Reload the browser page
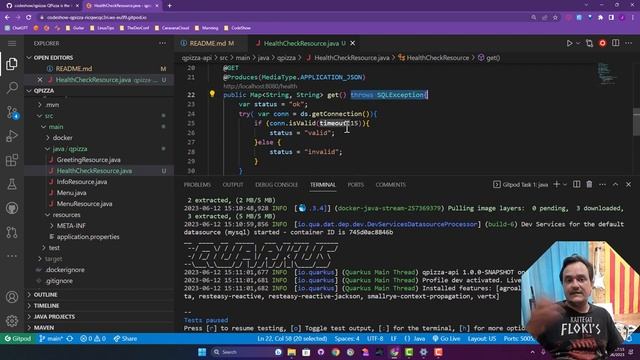The image size is (640, 360). (29, 18)
